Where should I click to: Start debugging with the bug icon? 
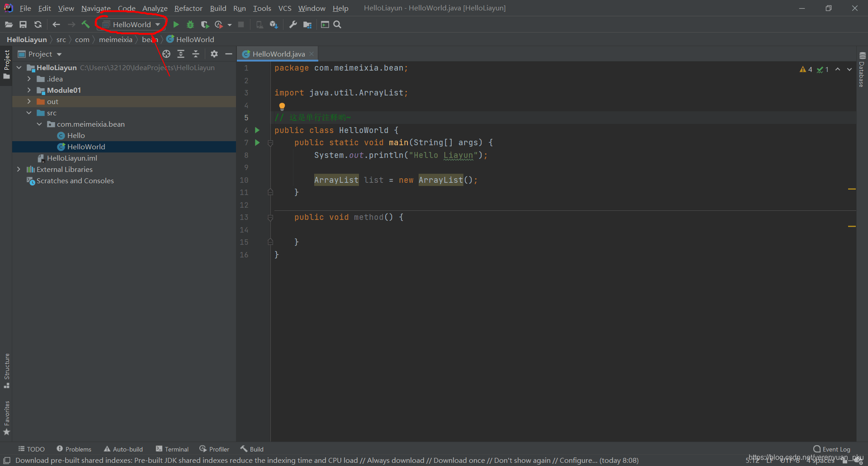190,24
